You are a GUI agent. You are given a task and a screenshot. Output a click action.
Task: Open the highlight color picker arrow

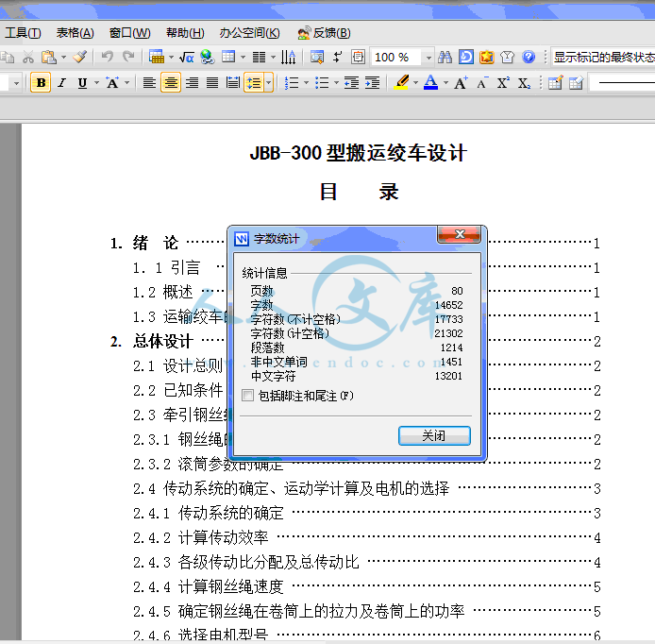tap(415, 83)
